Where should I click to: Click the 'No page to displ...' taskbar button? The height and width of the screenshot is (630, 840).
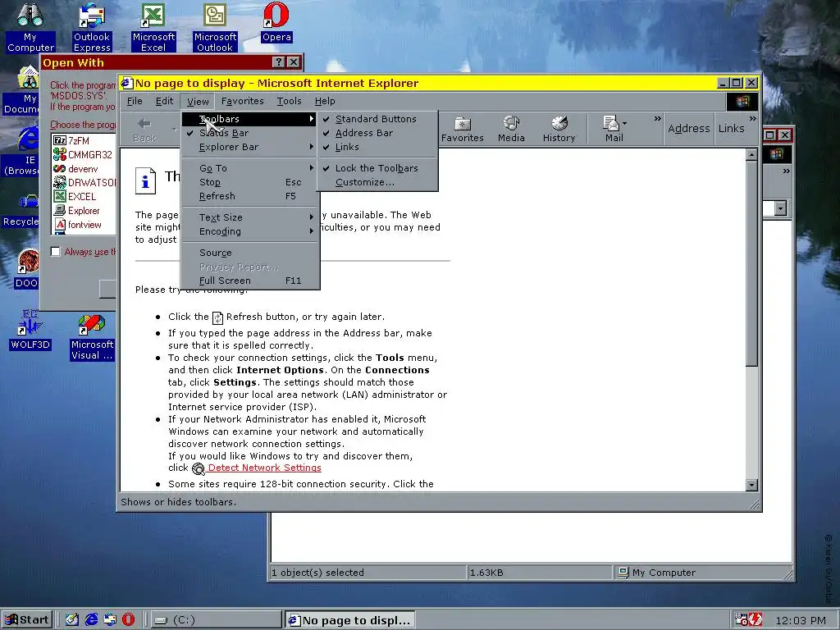pyautogui.click(x=349, y=620)
